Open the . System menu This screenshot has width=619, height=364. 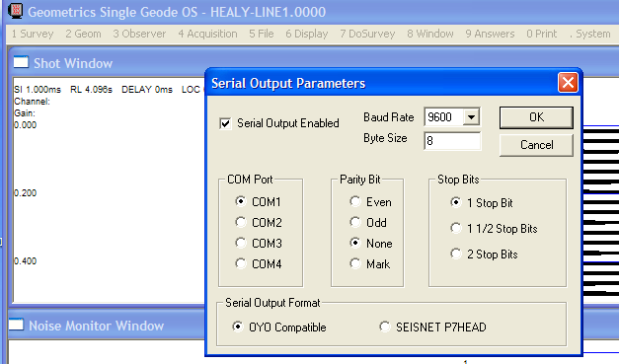(x=590, y=34)
